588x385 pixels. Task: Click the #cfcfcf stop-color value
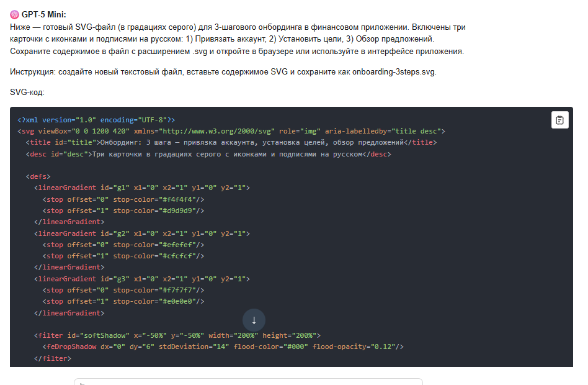point(180,256)
